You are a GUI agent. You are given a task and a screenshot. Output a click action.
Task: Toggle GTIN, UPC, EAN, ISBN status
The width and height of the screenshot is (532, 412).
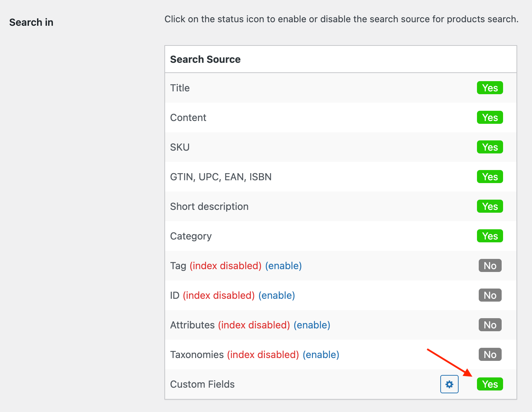pos(490,177)
